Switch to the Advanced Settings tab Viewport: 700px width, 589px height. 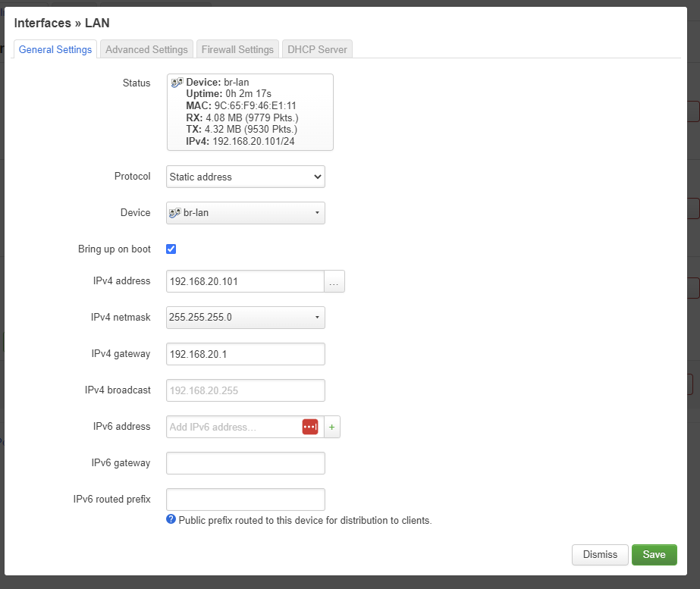coord(146,49)
